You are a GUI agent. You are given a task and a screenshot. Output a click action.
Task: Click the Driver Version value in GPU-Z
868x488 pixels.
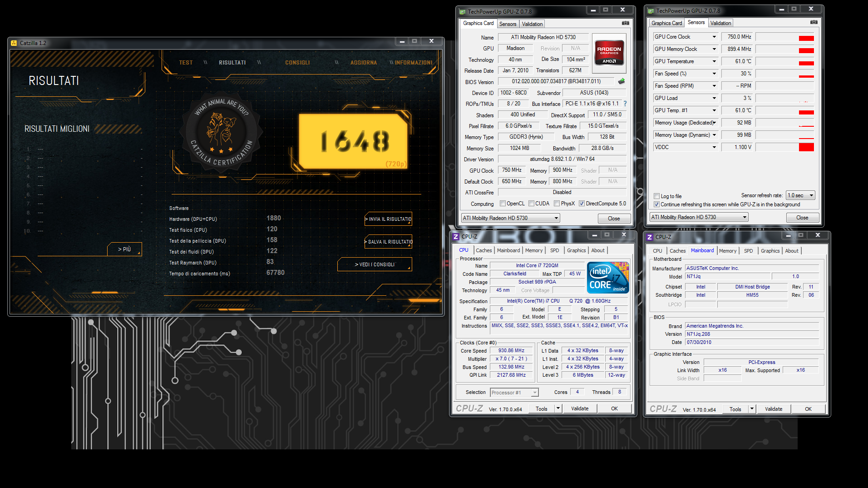[x=562, y=159]
